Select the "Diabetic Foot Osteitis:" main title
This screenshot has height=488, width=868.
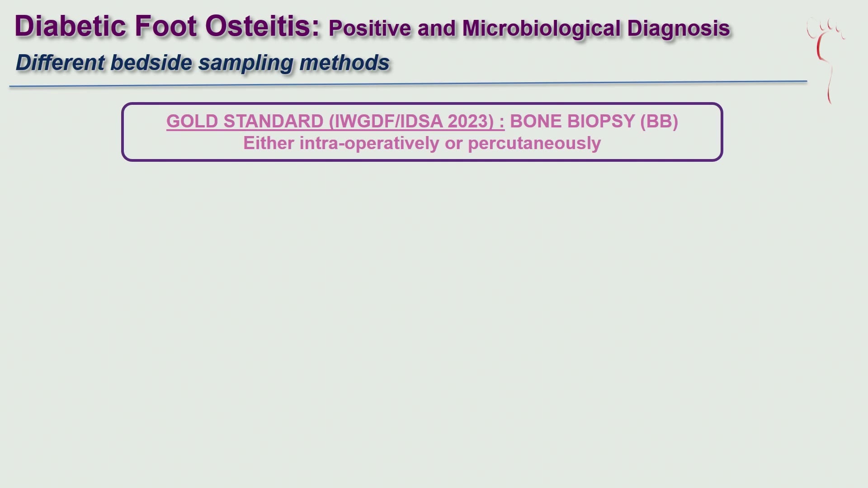coord(167,26)
